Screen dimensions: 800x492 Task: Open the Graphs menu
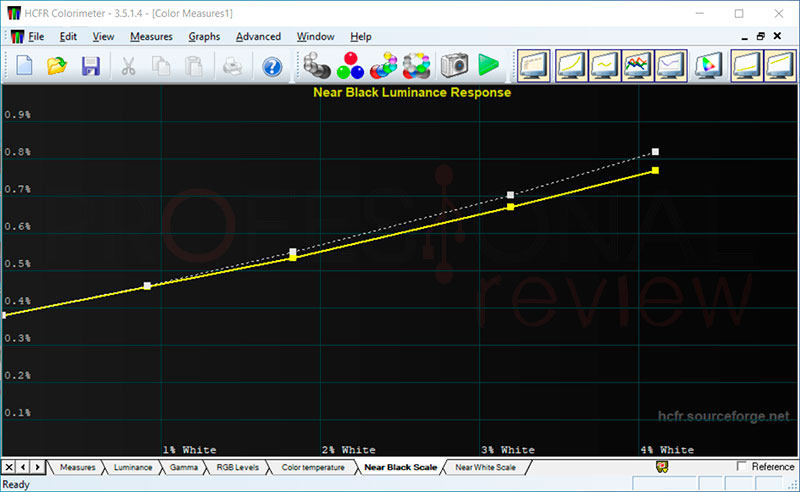(x=204, y=37)
